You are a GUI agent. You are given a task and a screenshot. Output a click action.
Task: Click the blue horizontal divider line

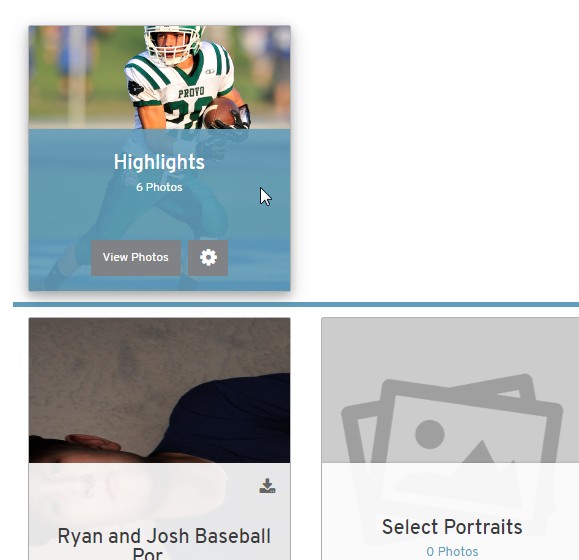click(296, 305)
